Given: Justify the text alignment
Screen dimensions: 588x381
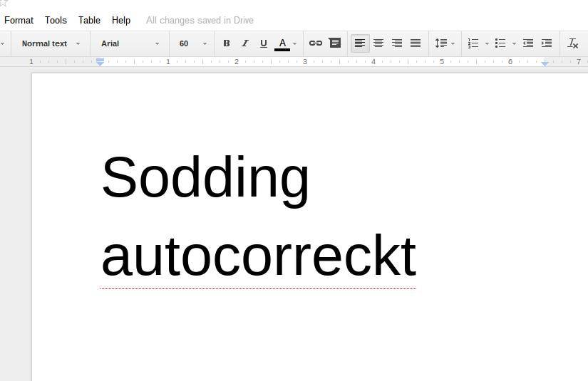Looking at the screenshot, I should pyautogui.click(x=416, y=43).
